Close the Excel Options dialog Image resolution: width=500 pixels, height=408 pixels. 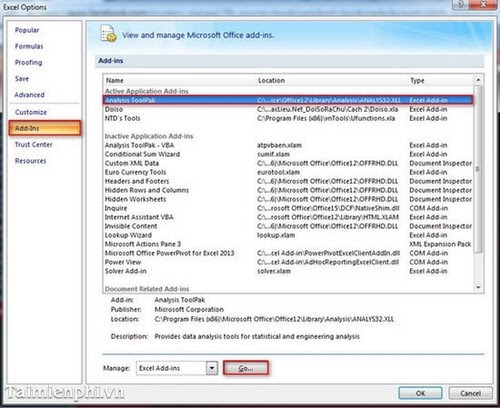tap(483, 4)
